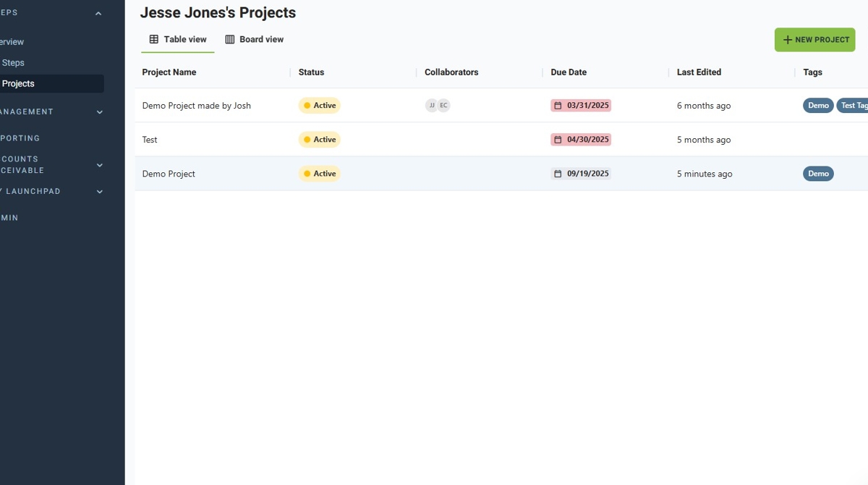Switch to the Board view tab
The image size is (868, 485).
[255, 39]
